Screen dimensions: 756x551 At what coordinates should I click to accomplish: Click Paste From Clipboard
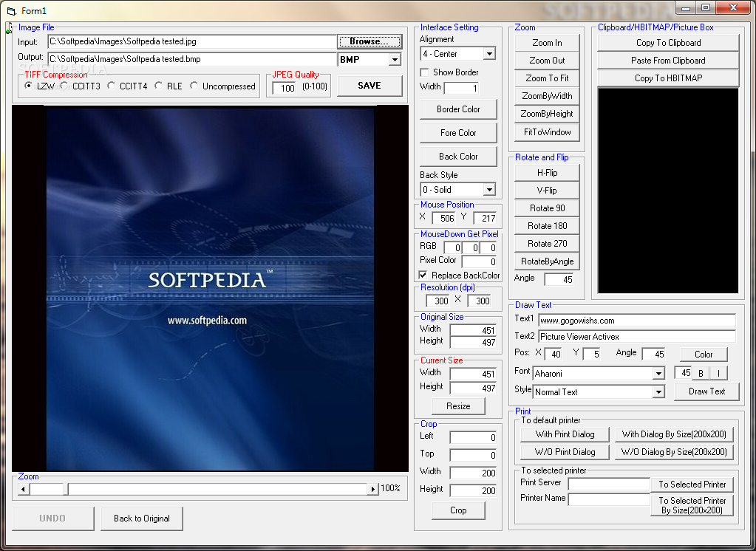coord(668,61)
